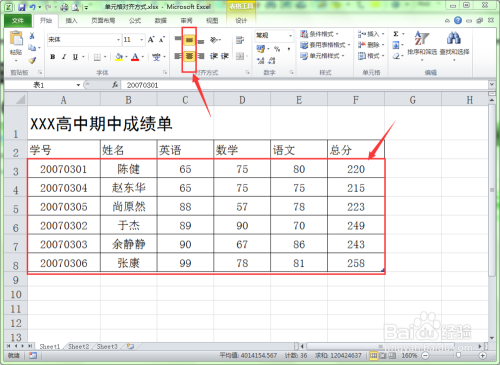500x365 pixels.
Task: Decrease font size with the small A
Action: point(162,40)
